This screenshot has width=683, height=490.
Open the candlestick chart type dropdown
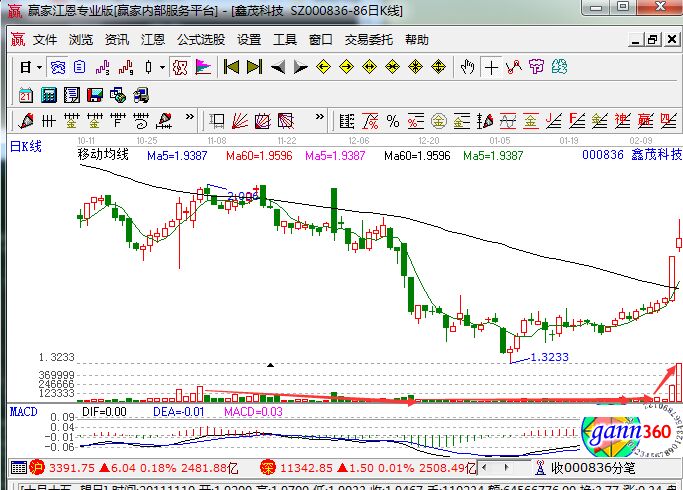click(x=163, y=67)
